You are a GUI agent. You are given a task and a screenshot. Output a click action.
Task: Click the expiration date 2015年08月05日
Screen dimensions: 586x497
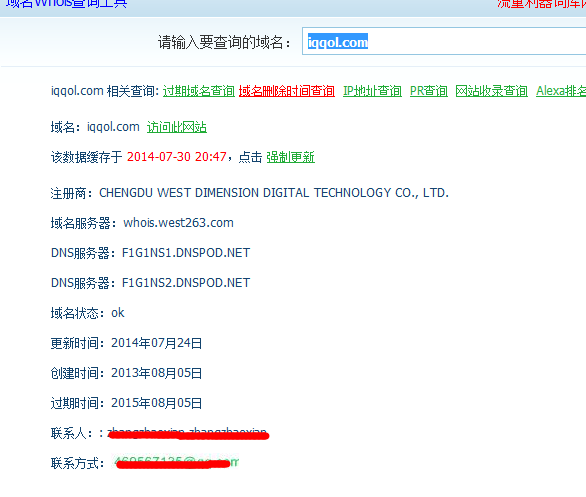pos(156,403)
